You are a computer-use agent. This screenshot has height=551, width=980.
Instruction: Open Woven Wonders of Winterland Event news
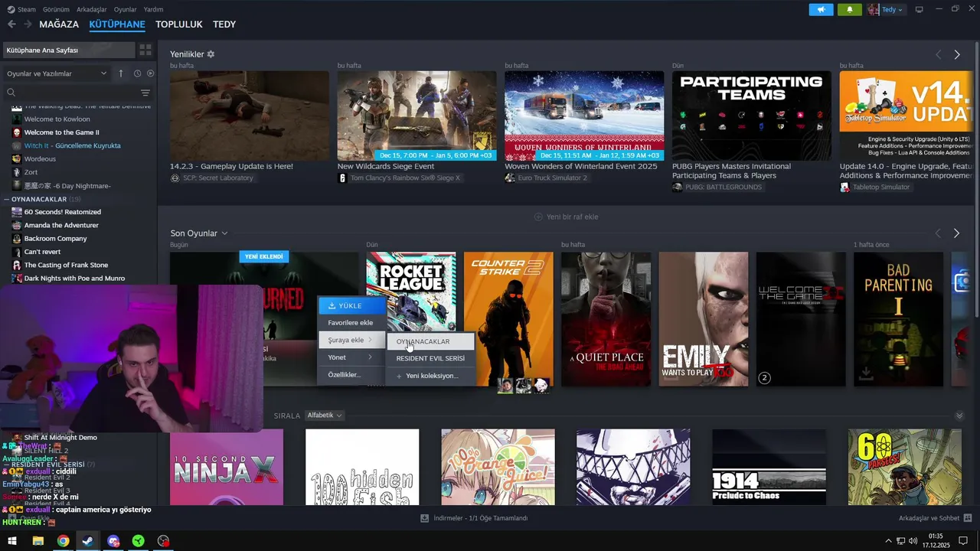[584, 116]
